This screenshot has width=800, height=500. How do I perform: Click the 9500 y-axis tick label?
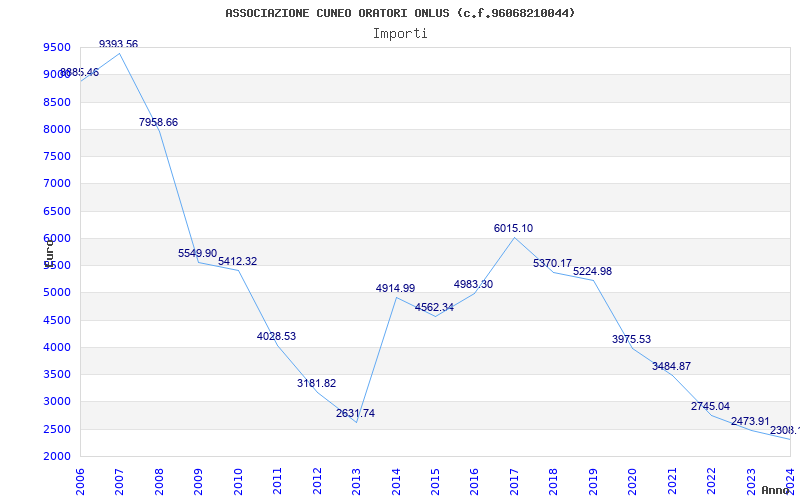tap(57, 48)
